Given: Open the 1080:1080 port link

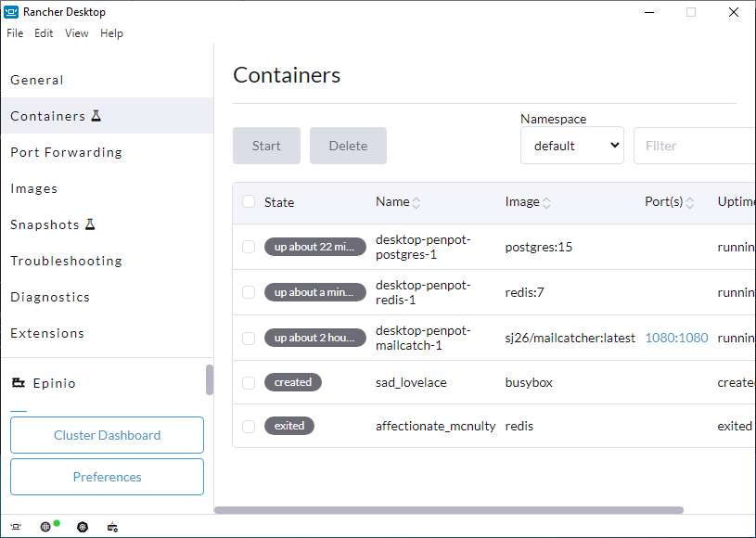Looking at the screenshot, I should (676, 338).
